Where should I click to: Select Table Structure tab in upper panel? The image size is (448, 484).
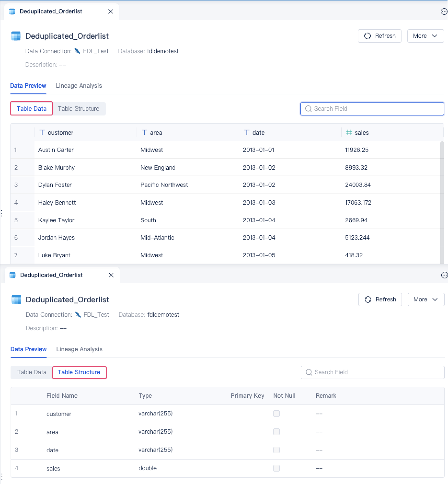pyautogui.click(x=79, y=109)
